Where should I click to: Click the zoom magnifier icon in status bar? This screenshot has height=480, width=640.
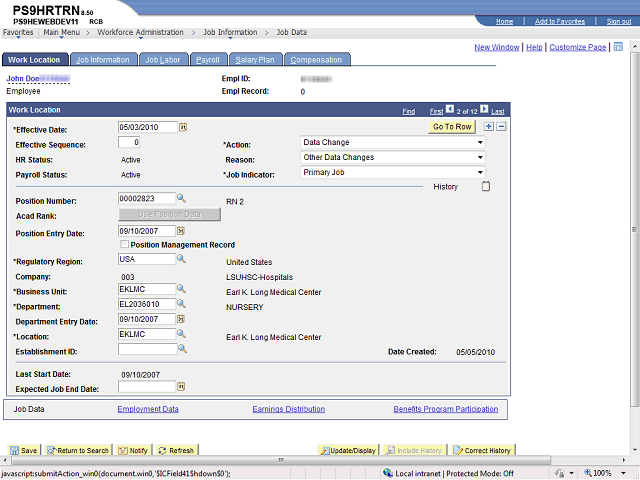coord(588,473)
